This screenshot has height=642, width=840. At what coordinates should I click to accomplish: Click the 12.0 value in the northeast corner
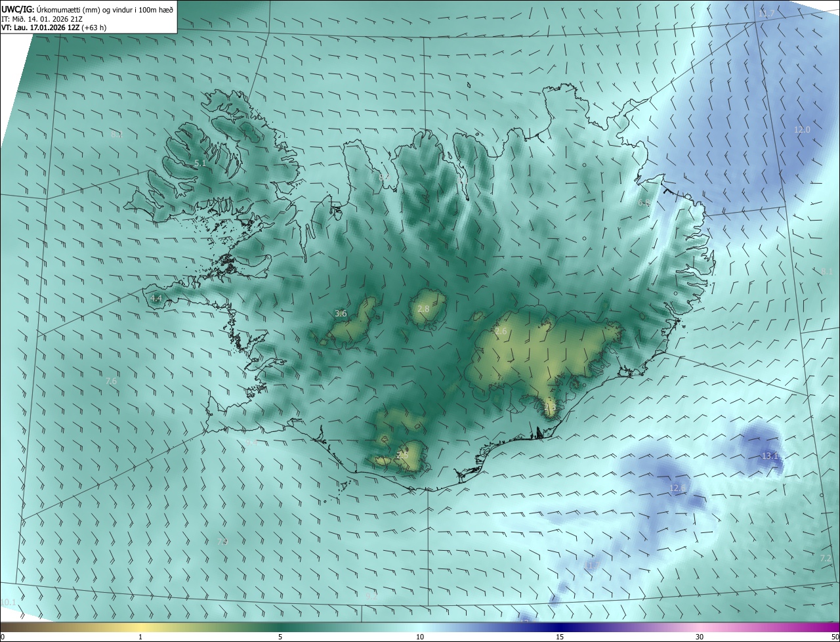(802, 130)
